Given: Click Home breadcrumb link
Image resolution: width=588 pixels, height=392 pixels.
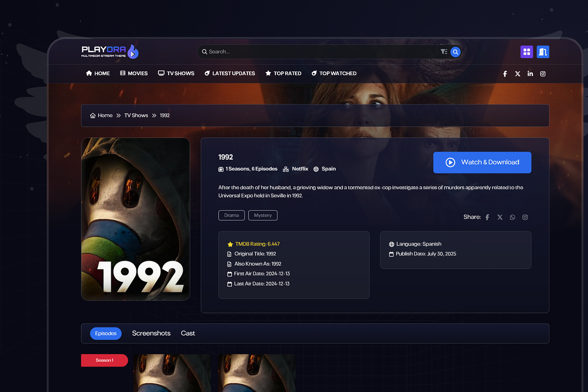Looking at the screenshot, I should [x=105, y=116].
